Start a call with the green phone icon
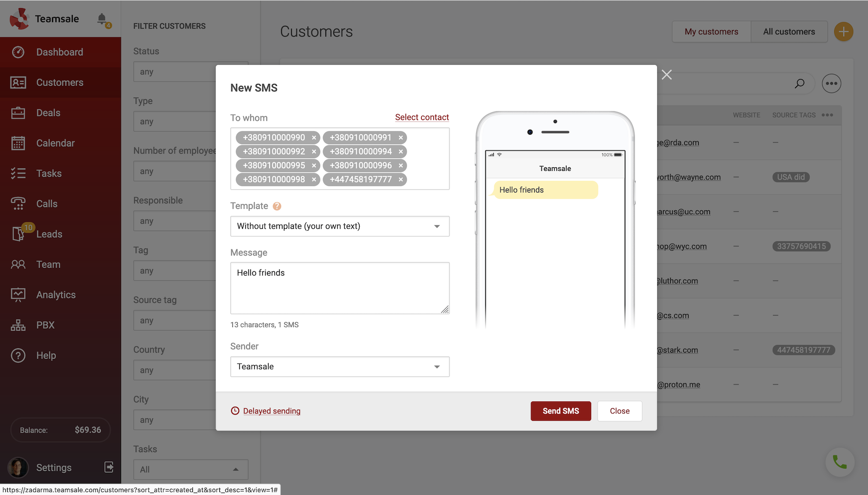 click(x=840, y=462)
